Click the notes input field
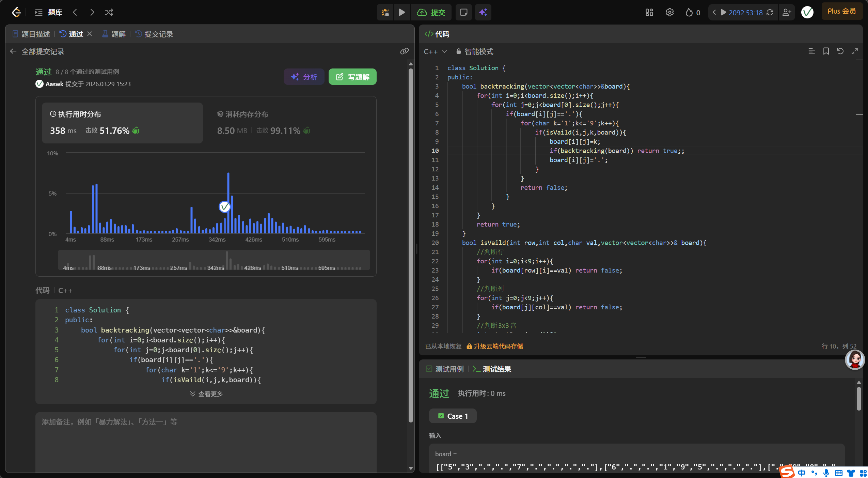This screenshot has width=868, height=478. tap(206, 440)
